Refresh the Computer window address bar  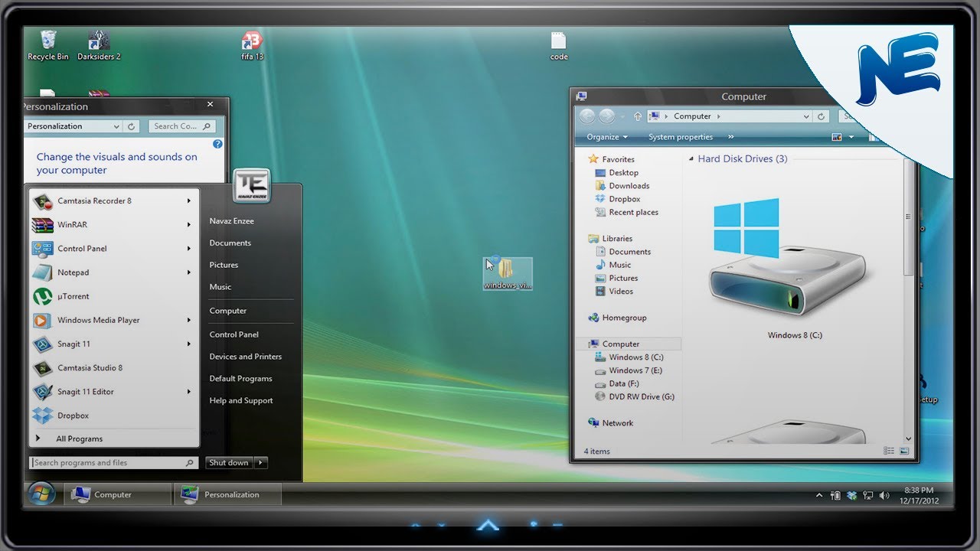pos(822,116)
